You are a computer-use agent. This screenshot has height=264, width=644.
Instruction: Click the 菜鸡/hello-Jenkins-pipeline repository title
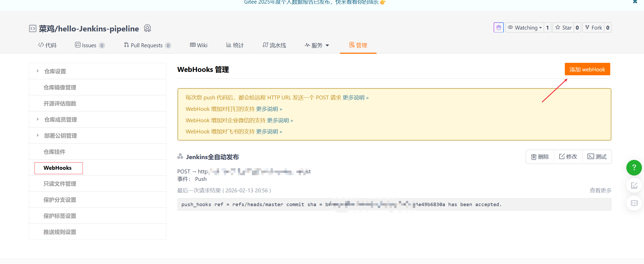click(89, 29)
